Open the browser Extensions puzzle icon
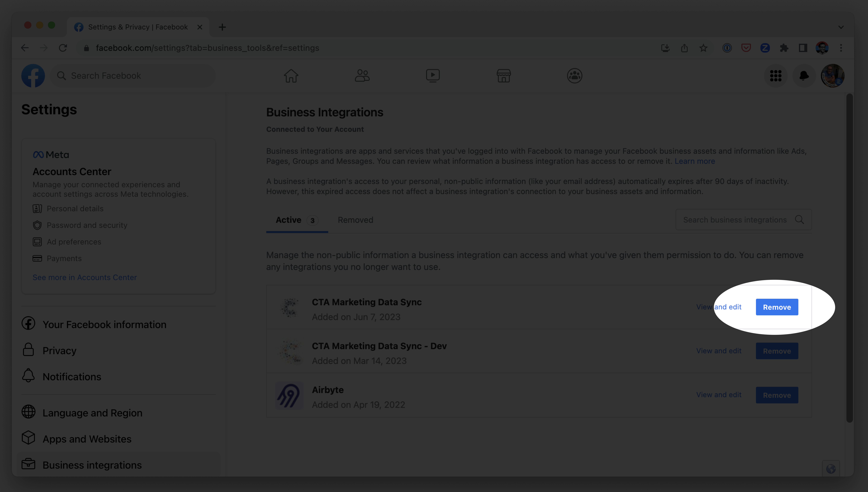The image size is (868, 492). (x=784, y=48)
